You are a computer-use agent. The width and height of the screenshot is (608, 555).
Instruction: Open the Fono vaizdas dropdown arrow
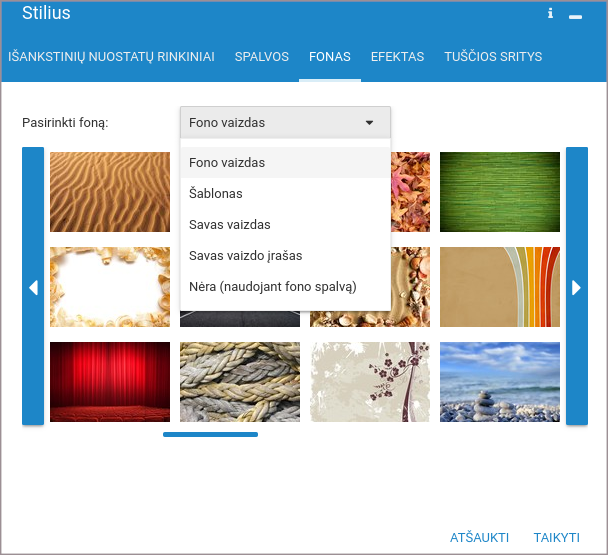coord(369,123)
